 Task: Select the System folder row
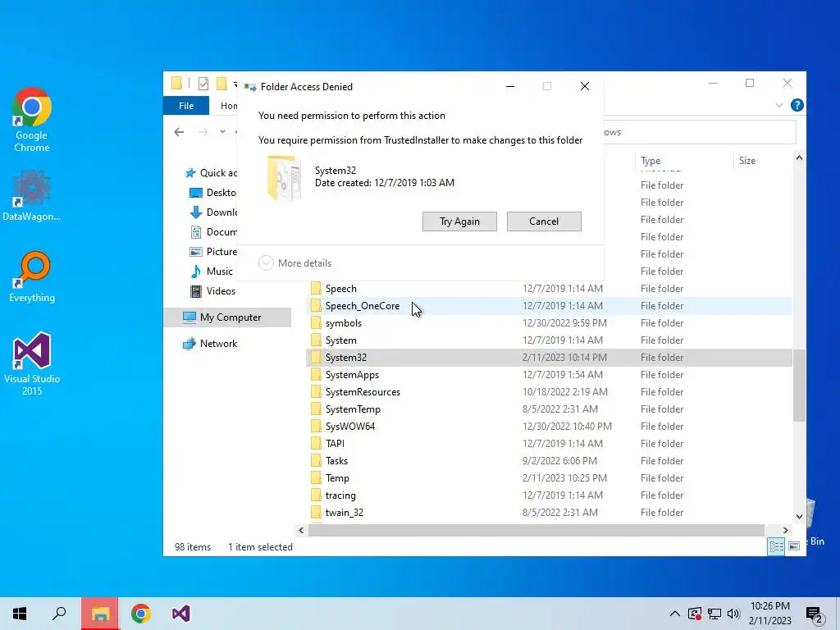click(x=549, y=340)
